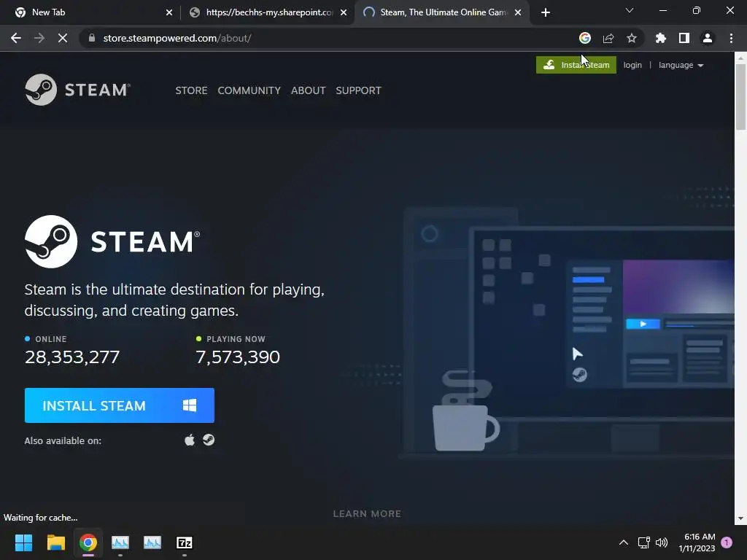
Task: Open the network status tray icon
Action: [643, 542]
